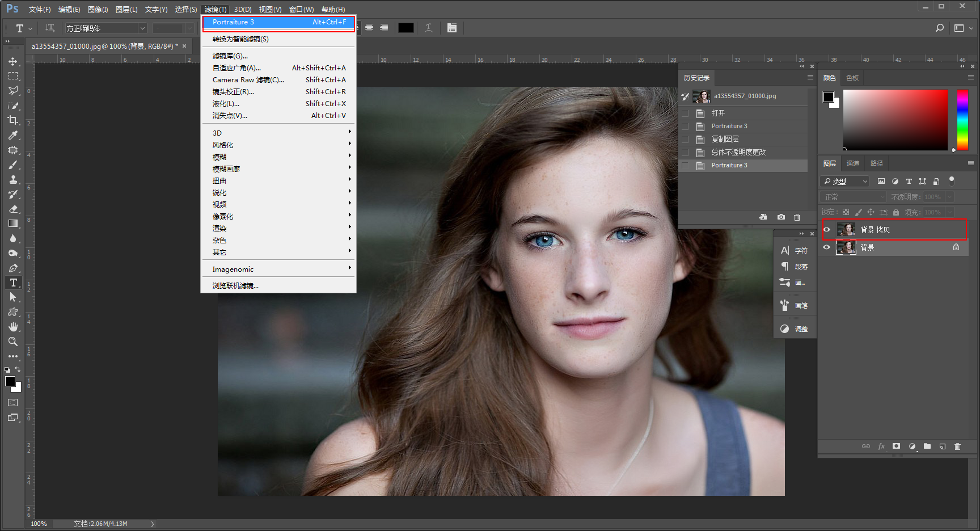Open Camera Raw 滤镜 from the menu
The height and width of the screenshot is (531, 980).
[x=278, y=80]
